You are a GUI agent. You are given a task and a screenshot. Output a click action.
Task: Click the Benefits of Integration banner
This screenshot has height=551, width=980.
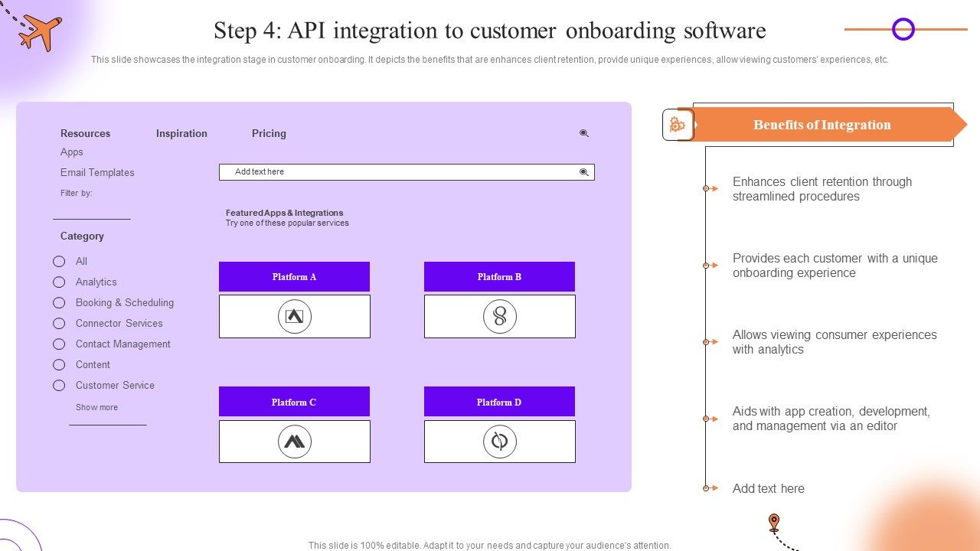tap(823, 125)
